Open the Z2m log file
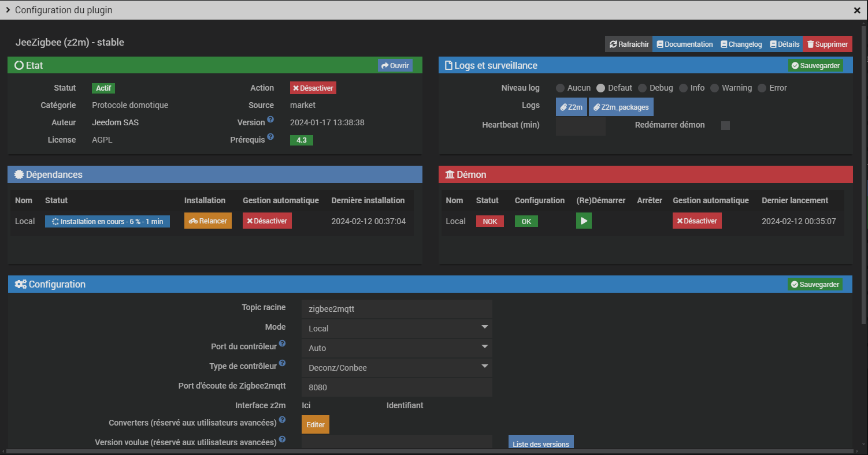Screen dimensions: 868x455 tap(571, 107)
